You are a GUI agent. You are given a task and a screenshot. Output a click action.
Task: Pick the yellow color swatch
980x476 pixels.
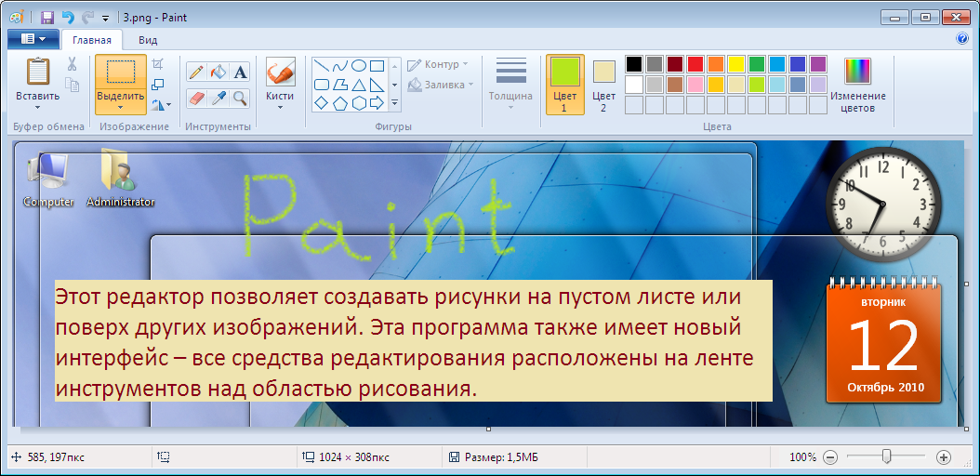pyautogui.click(x=736, y=64)
